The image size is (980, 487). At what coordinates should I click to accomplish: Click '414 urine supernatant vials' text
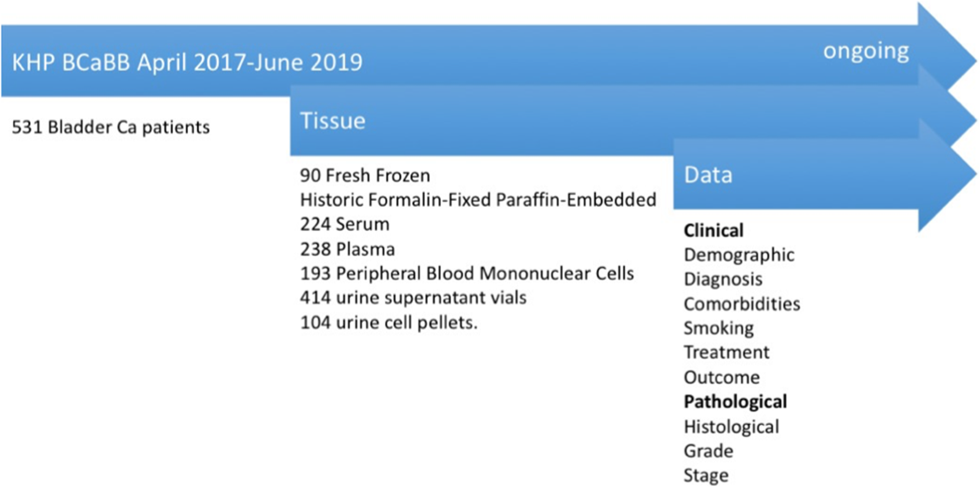[413, 298]
